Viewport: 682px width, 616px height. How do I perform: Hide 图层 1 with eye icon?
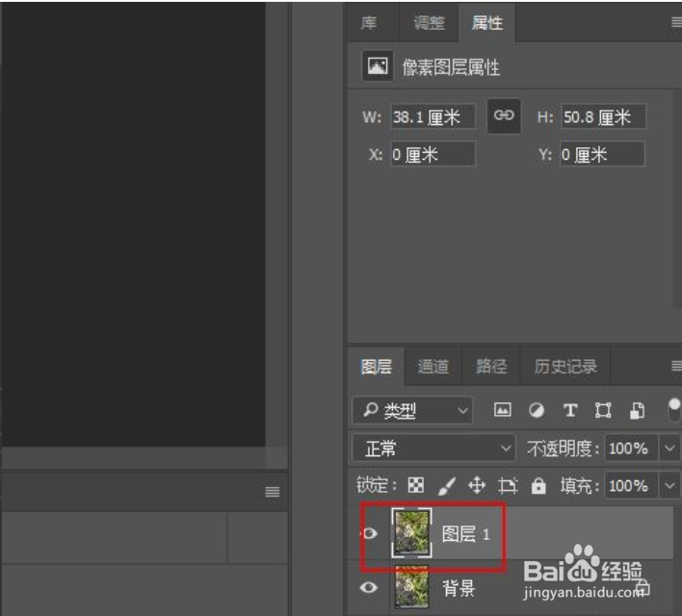[x=370, y=533]
